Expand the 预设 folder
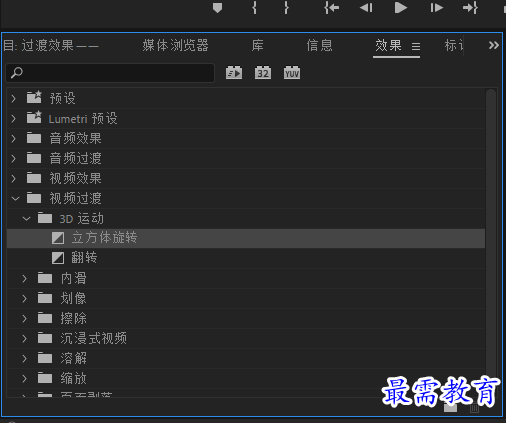 tap(14, 99)
